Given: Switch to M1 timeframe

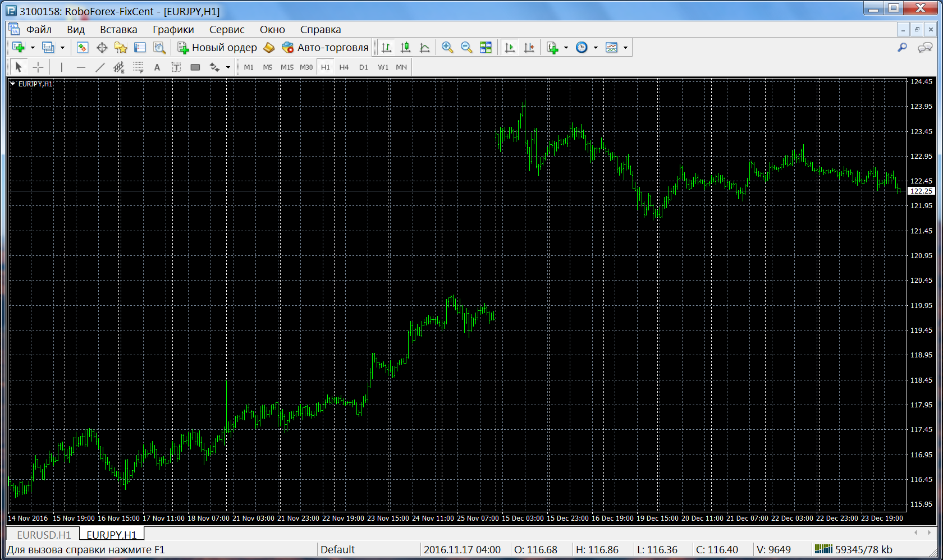Looking at the screenshot, I should point(249,67).
